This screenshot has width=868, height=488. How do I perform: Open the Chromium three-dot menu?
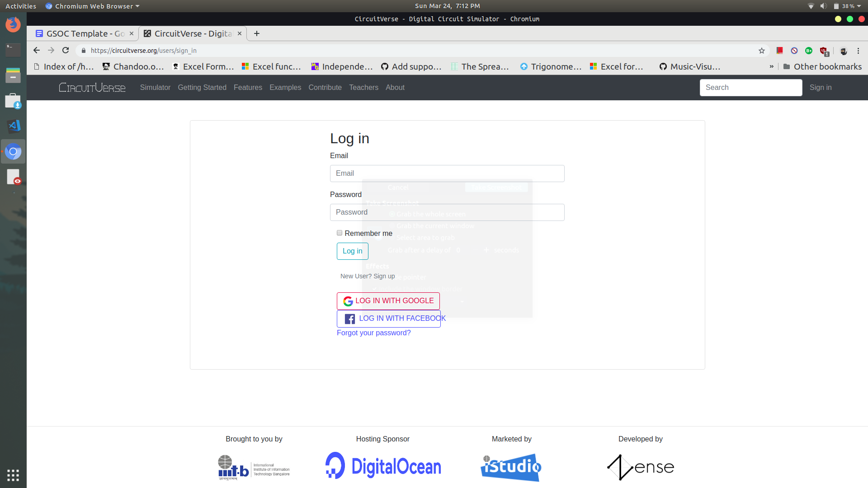(859, 51)
